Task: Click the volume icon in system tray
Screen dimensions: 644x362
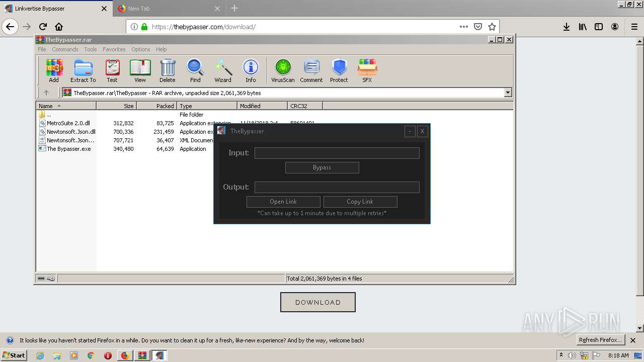Action: (x=572, y=355)
